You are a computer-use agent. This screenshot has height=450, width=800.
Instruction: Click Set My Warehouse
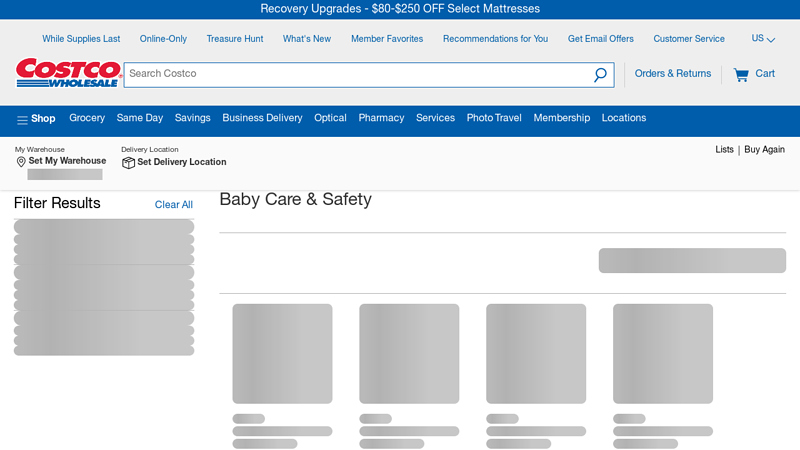click(x=67, y=161)
